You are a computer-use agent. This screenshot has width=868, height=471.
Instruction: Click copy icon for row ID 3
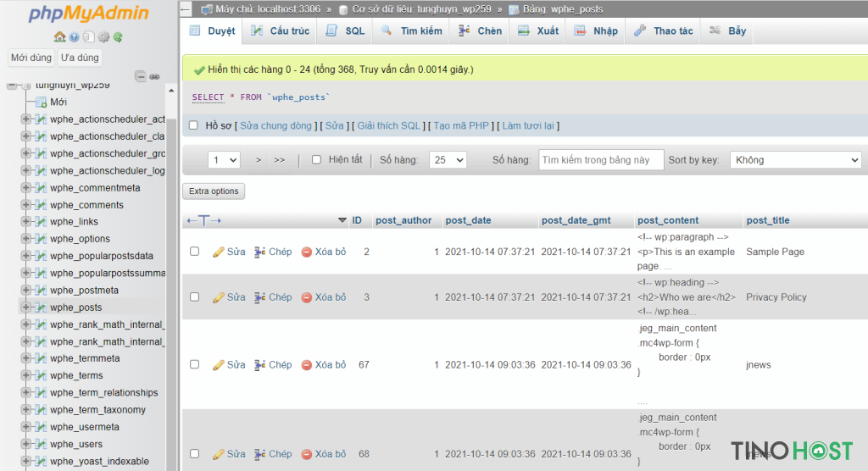259,297
